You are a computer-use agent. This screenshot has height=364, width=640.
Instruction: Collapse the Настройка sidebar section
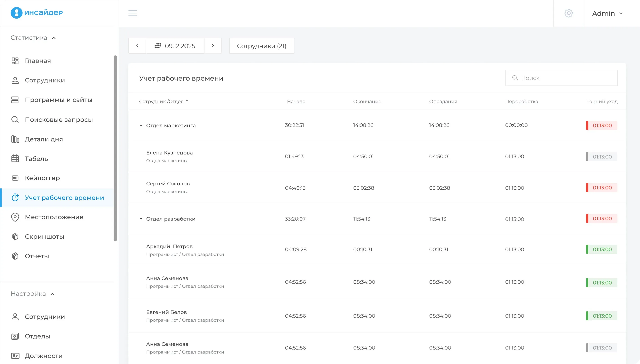[52, 294]
